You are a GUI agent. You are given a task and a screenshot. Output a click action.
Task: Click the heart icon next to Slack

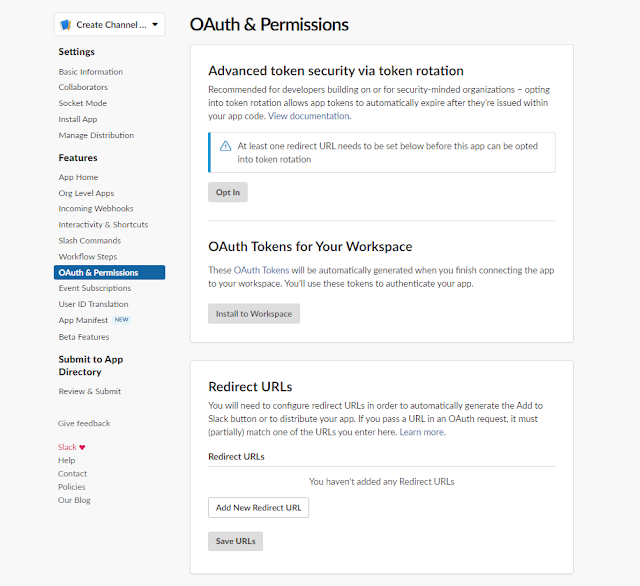tap(82, 447)
